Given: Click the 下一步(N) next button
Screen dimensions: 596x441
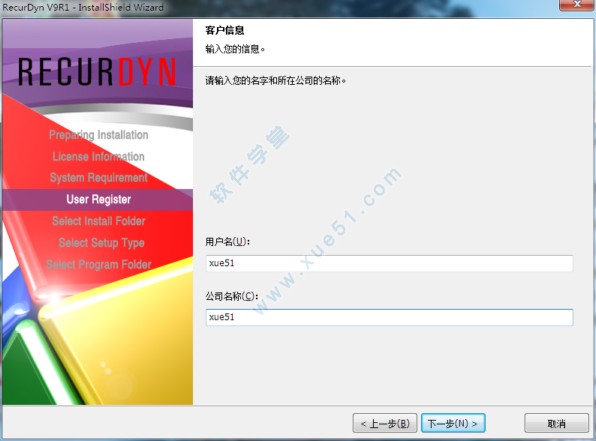Looking at the screenshot, I should point(453,423).
